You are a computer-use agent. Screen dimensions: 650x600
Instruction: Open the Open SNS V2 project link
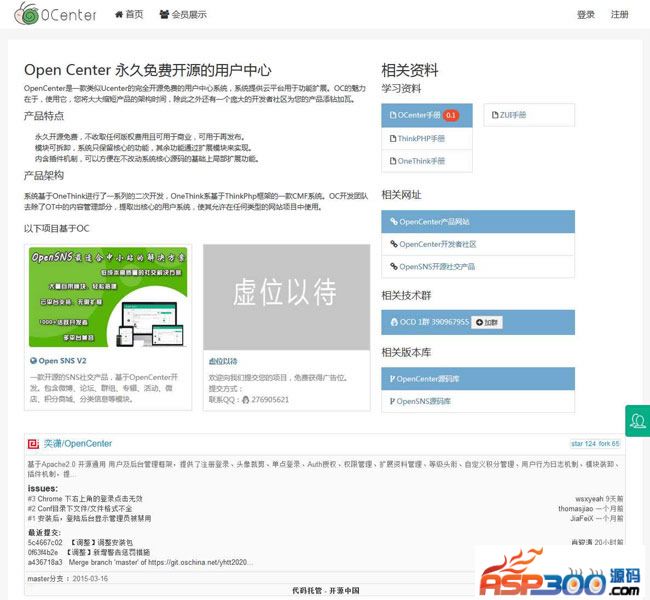coord(62,361)
